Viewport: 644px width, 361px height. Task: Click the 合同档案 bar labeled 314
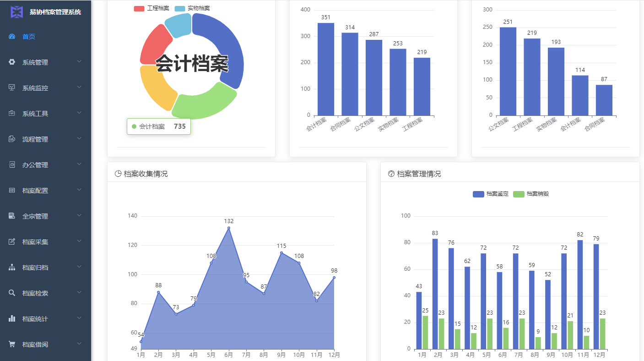click(350, 74)
